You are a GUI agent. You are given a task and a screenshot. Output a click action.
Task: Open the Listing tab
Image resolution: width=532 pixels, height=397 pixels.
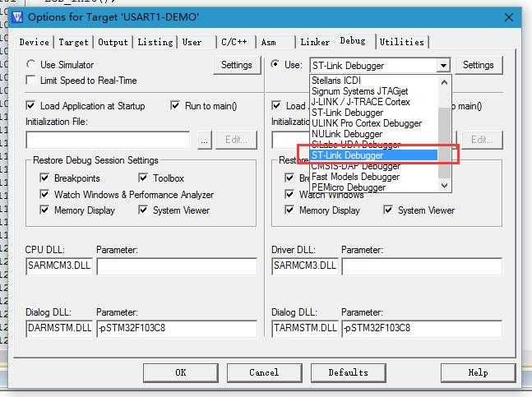pyautogui.click(x=155, y=42)
